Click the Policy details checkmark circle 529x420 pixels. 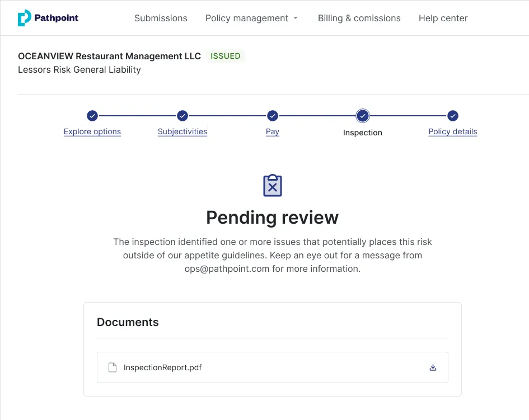[x=453, y=116]
